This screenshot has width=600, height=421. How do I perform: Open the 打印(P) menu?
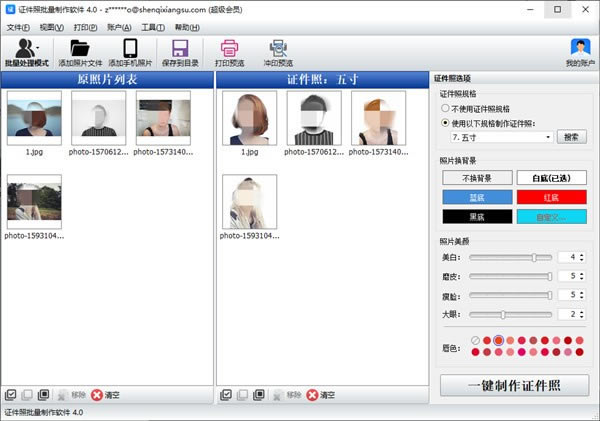click(85, 28)
